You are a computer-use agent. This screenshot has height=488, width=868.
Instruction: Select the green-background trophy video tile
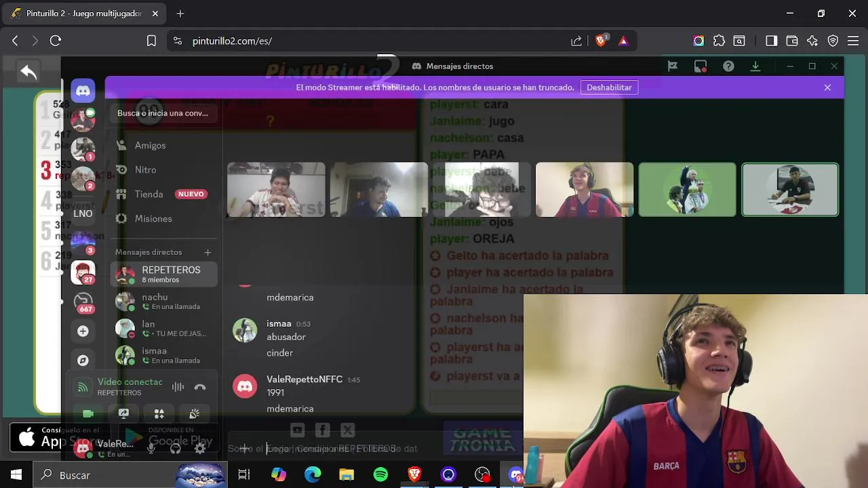687,190
